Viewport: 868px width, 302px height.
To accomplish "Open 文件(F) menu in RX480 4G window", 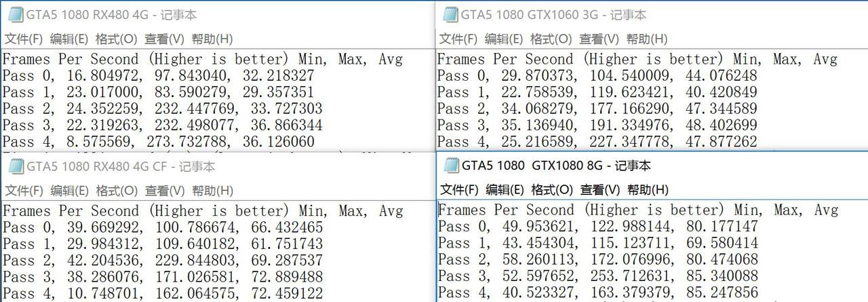I will [x=24, y=39].
